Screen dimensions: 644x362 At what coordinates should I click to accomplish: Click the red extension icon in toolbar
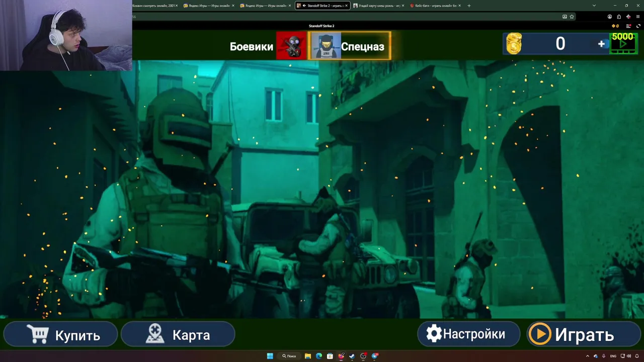point(628,17)
